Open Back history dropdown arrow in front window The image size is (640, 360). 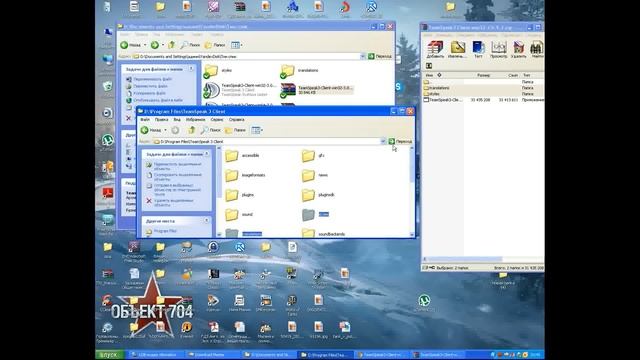tap(165, 130)
